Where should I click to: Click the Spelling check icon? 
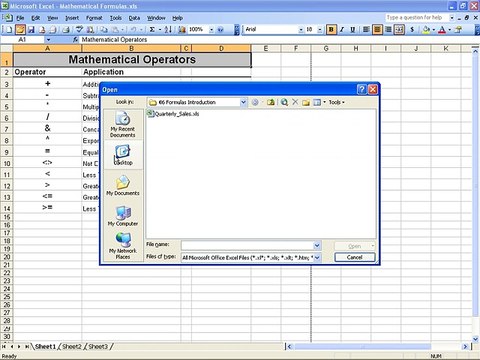point(79,30)
